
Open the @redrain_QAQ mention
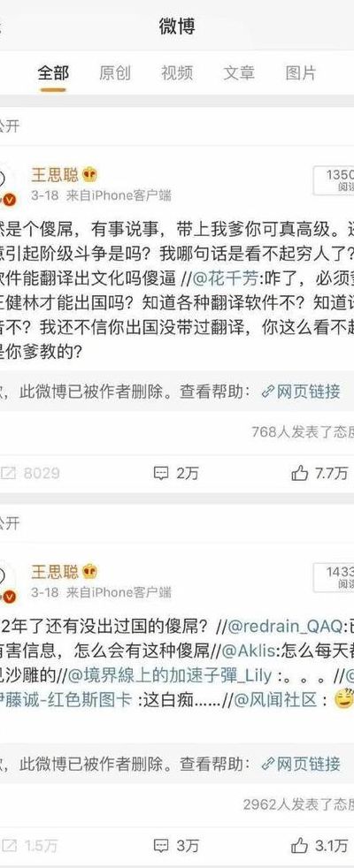click(x=286, y=628)
